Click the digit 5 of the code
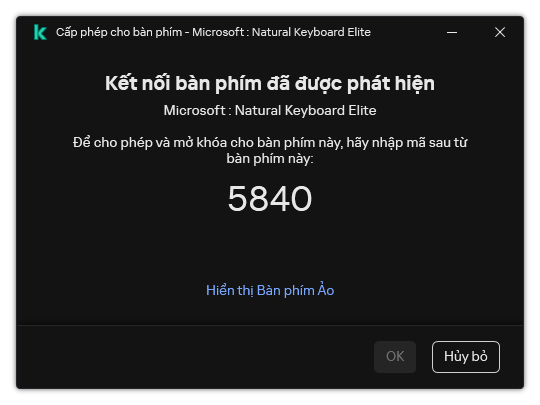The image size is (540, 405). (237, 199)
